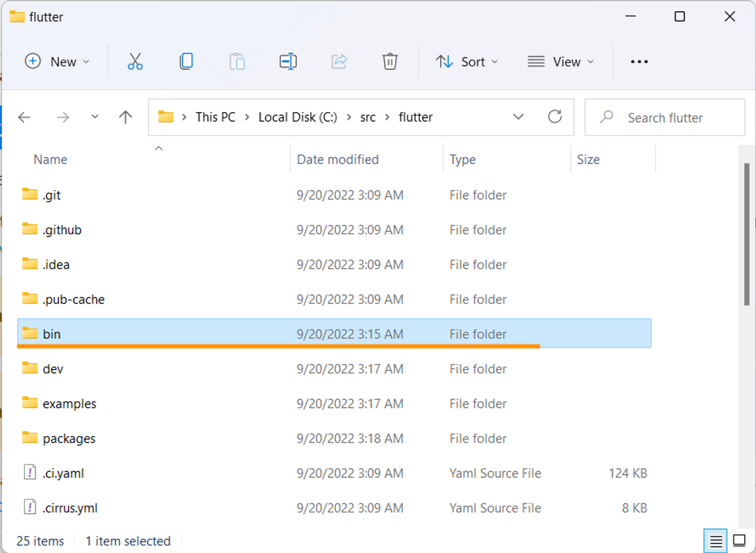Click the Rename icon in toolbar

click(x=288, y=61)
